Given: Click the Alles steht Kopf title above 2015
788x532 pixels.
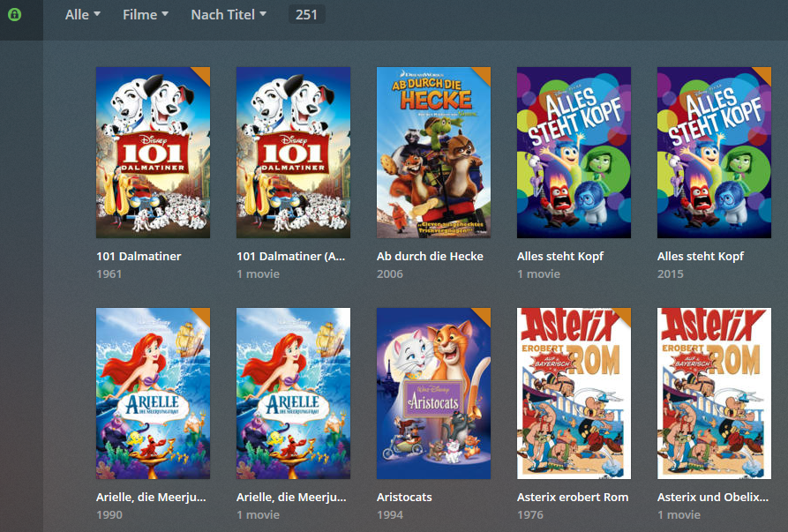Looking at the screenshot, I should tap(700, 256).
